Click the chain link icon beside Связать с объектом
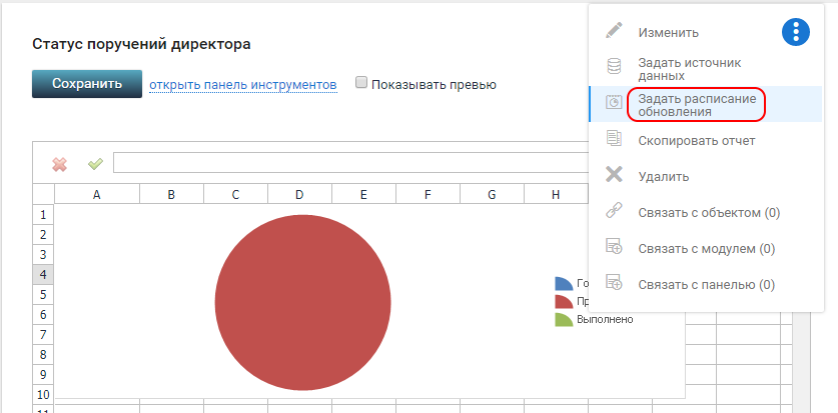The width and height of the screenshot is (838, 413). tap(614, 211)
